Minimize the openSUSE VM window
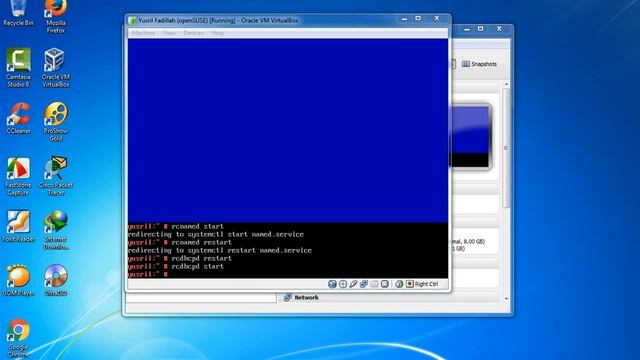The height and width of the screenshot is (360, 640). (x=404, y=19)
